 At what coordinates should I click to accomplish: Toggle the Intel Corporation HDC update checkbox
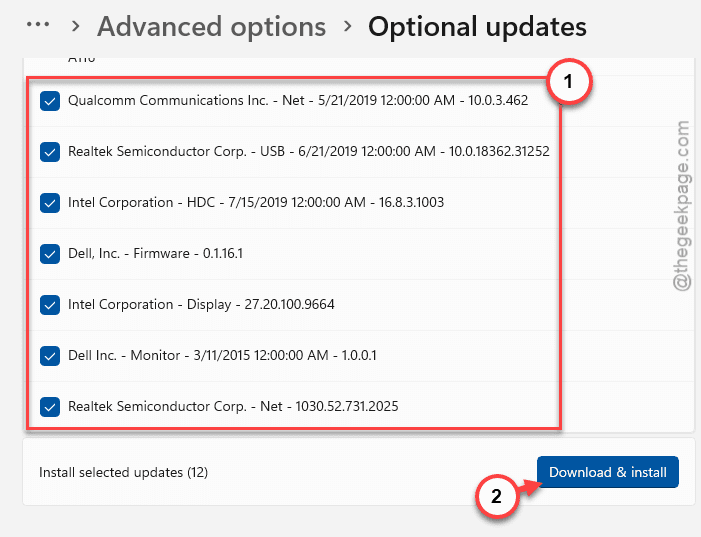(50, 203)
